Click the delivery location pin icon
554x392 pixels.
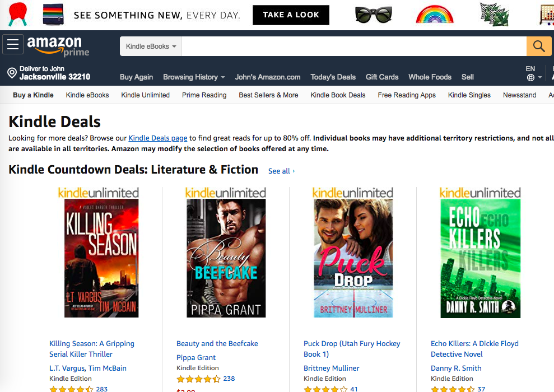click(12, 73)
